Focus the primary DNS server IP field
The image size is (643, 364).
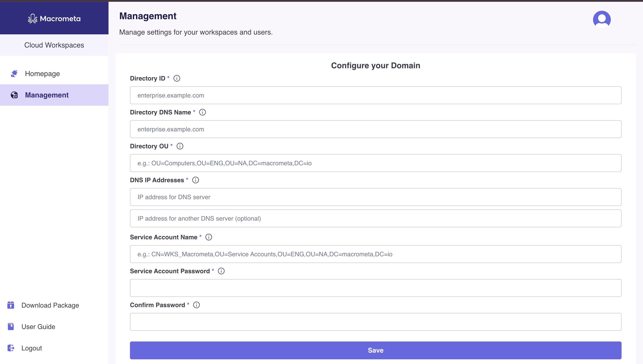point(376,197)
